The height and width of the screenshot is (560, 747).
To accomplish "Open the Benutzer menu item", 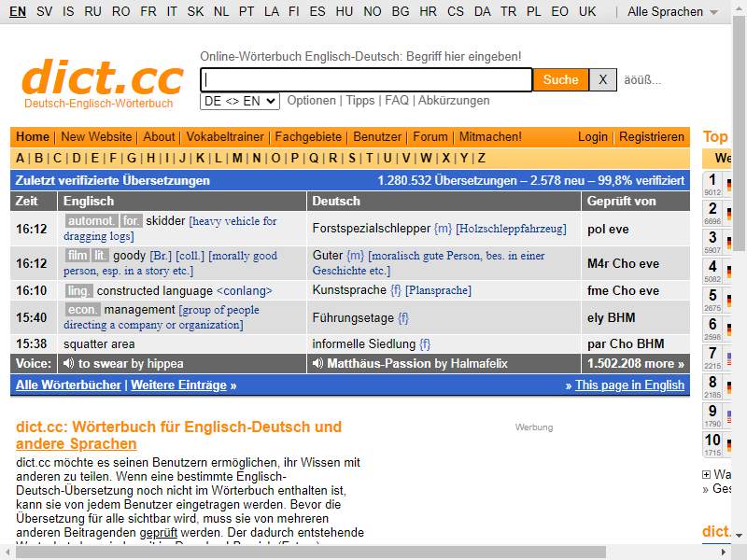I will pyautogui.click(x=377, y=136).
